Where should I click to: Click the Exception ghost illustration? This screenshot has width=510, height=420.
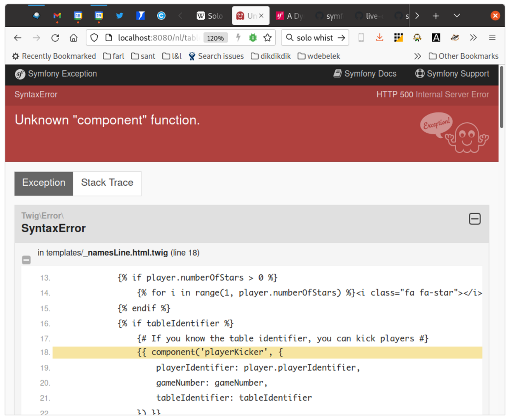point(455,132)
